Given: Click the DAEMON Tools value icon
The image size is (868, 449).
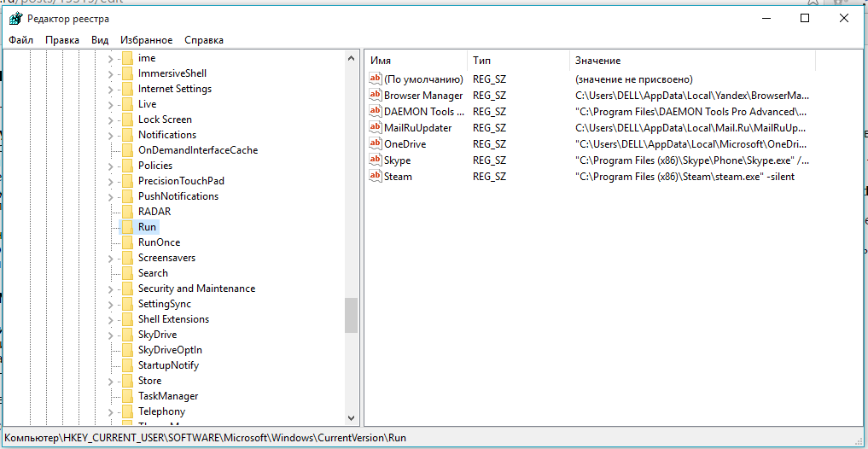Looking at the screenshot, I should 375,111.
